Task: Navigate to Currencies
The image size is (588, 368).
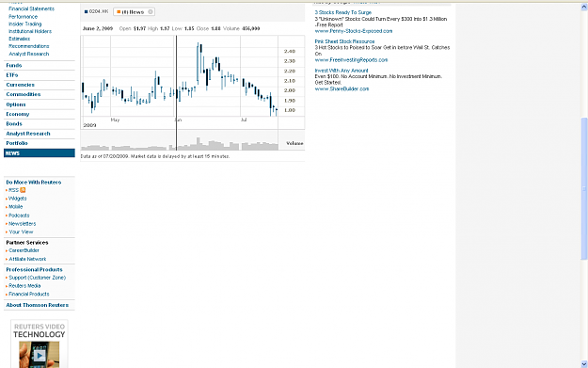Action: click(21, 85)
